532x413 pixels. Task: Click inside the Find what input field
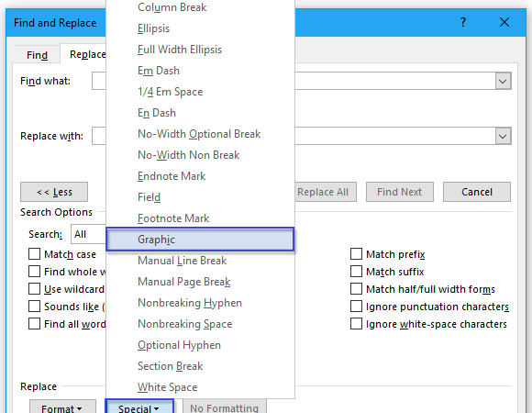coord(394,81)
